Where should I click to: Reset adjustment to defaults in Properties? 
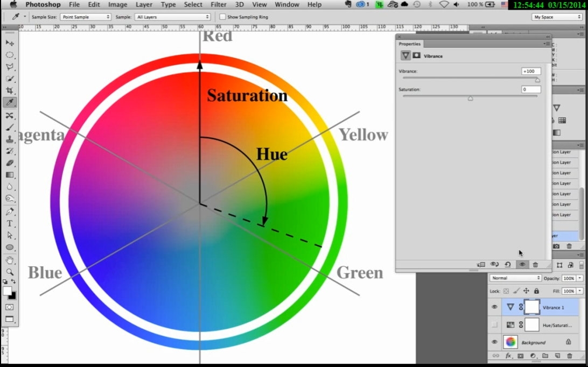pyautogui.click(x=508, y=265)
